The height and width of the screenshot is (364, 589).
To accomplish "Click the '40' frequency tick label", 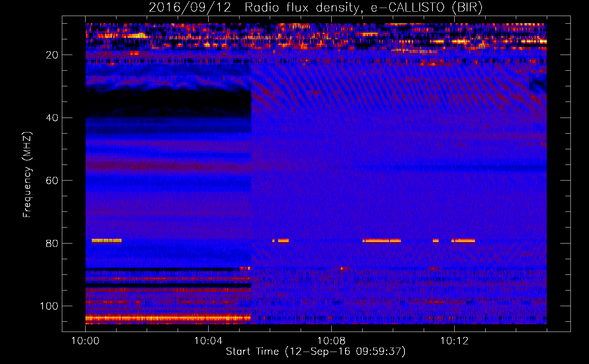I will pyautogui.click(x=52, y=118).
